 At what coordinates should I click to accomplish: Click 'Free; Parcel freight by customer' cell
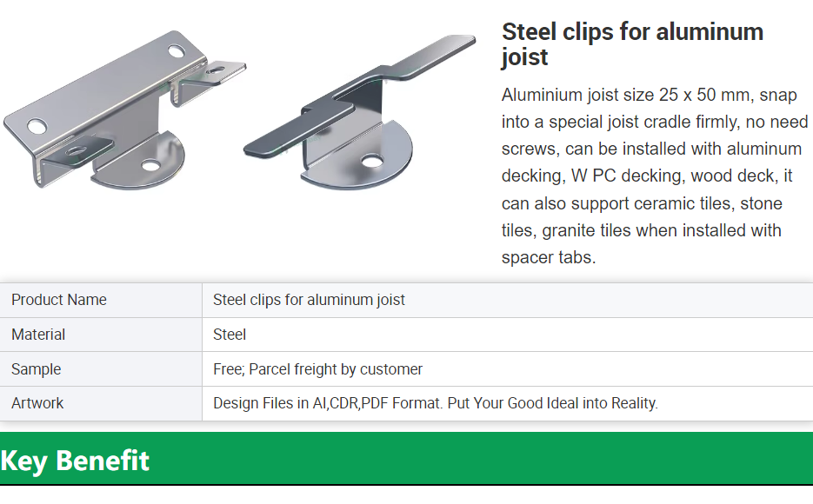508,369
